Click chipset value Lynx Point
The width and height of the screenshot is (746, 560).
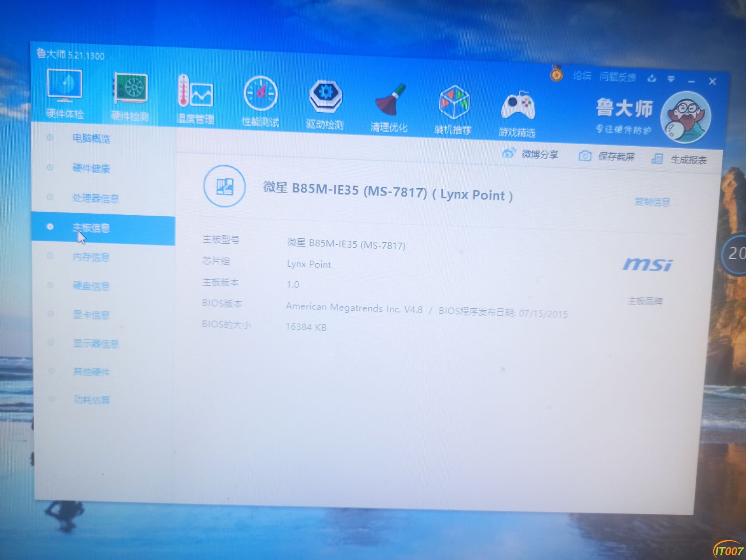point(309,264)
